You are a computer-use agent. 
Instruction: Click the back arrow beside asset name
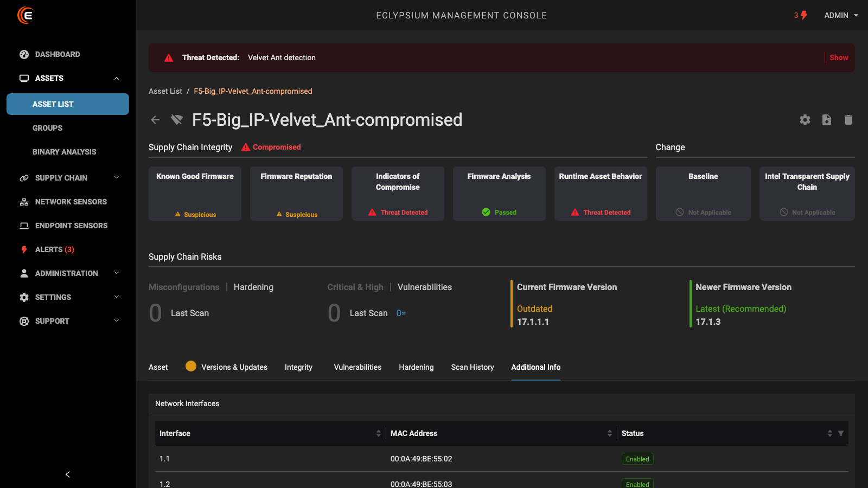coord(155,120)
